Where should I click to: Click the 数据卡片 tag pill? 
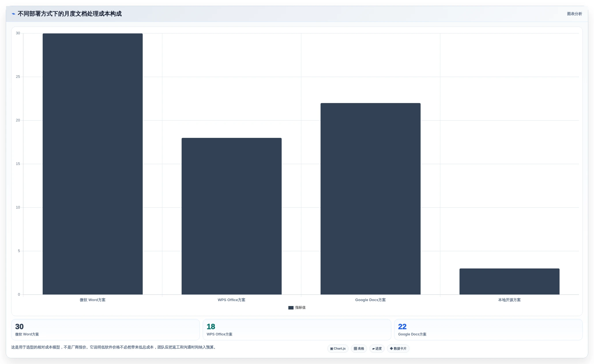click(x=398, y=349)
